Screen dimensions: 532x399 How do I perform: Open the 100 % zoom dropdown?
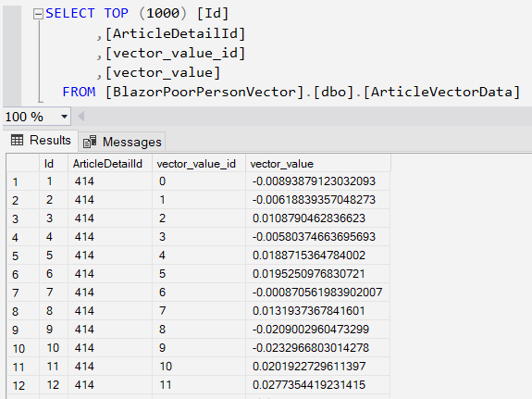[64, 117]
